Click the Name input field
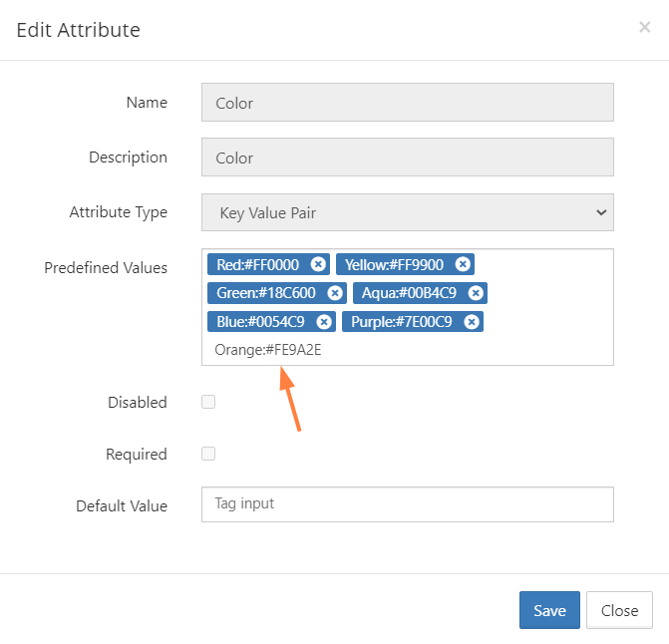669x644 pixels. (x=407, y=103)
